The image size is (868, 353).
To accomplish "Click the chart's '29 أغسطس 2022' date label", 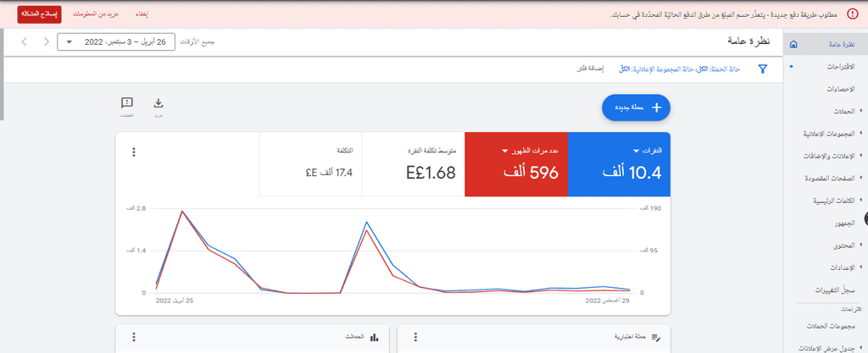I will [x=608, y=301].
